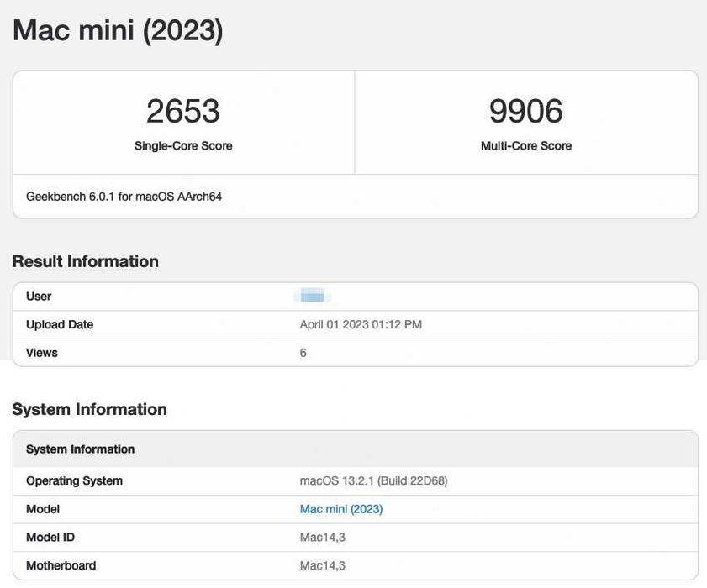Click the Motherboard row label

click(61, 565)
